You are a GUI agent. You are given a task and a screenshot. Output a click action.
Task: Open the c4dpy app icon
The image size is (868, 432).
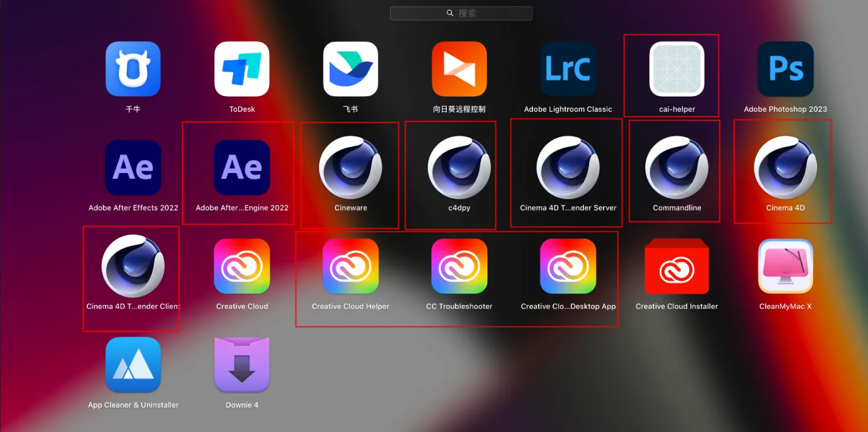459,167
